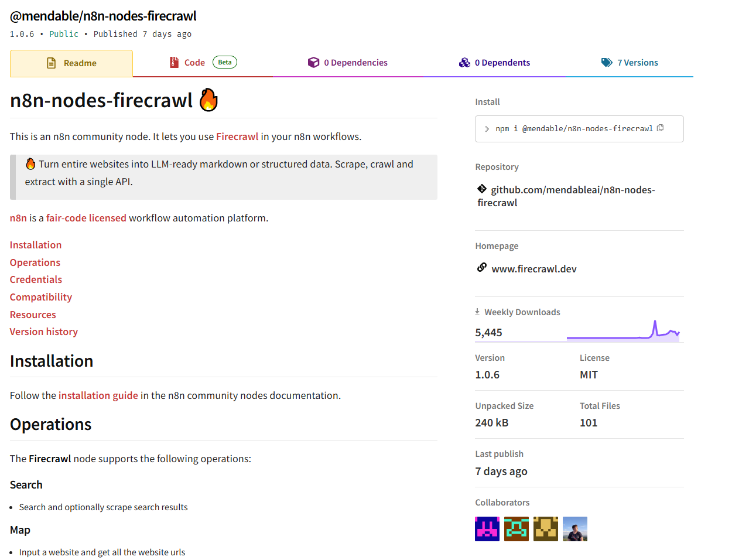This screenshot has width=749, height=560.
Task: Click the weekly downloads sparkline chart
Action: (x=623, y=331)
